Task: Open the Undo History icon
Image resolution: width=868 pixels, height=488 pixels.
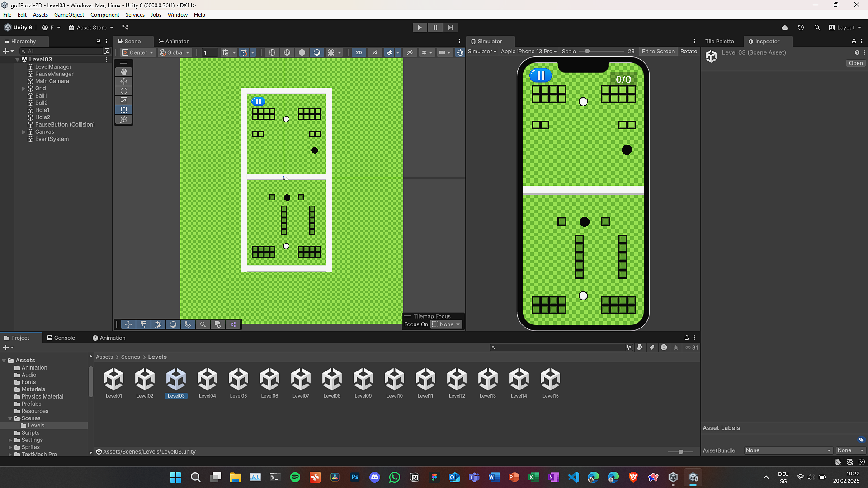Action: [x=801, y=28]
